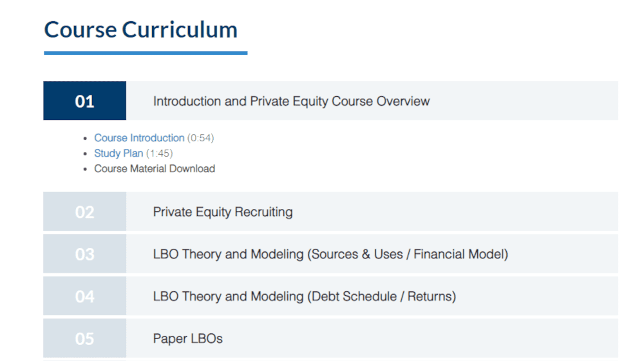Open the Study Plan lesson link
The width and height of the screenshot is (644, 361).
tap(118, 153)
